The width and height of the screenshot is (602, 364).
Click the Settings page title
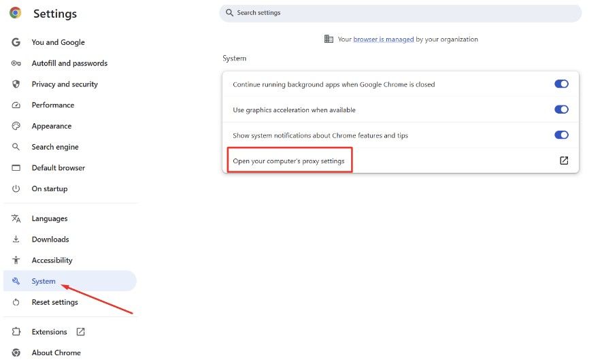(55, 14)
